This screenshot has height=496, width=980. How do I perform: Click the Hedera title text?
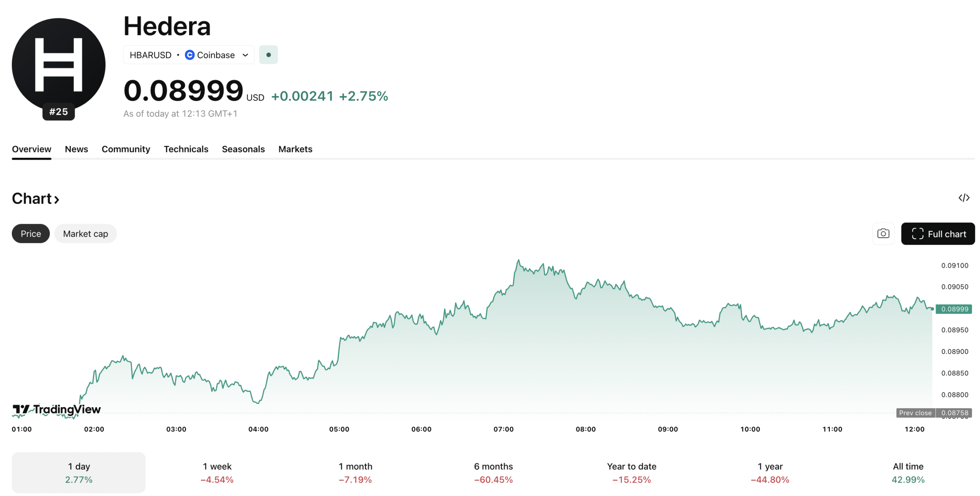coord(167,26)
